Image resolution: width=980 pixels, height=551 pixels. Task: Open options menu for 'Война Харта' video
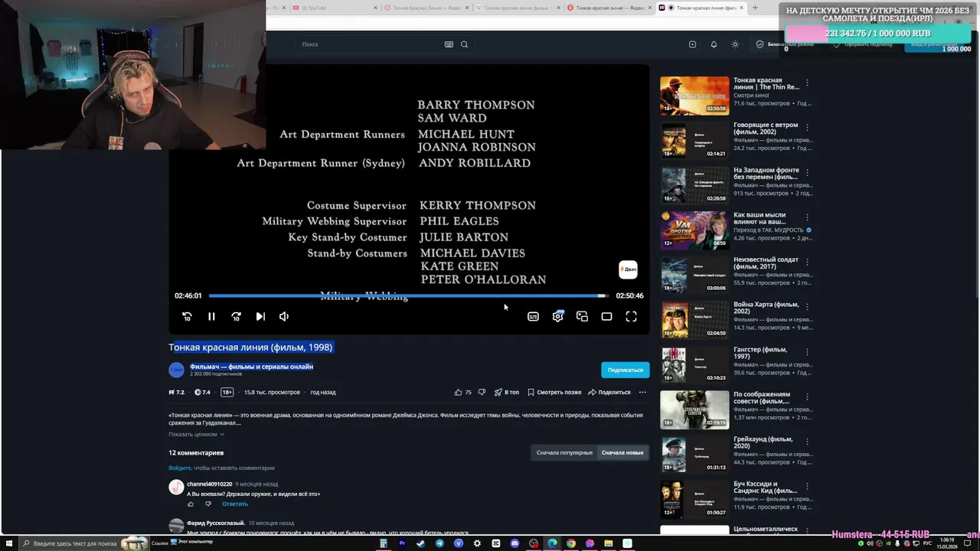coord(806,307)
